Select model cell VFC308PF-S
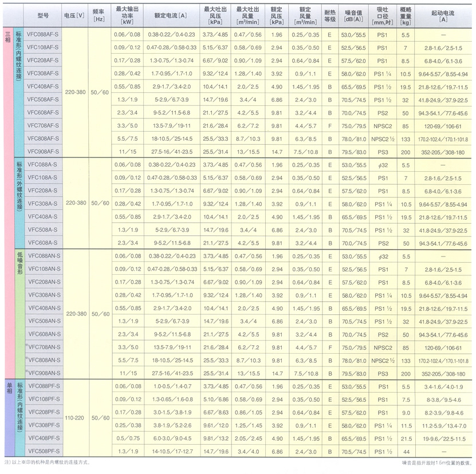476x474 pixels. 44,425
